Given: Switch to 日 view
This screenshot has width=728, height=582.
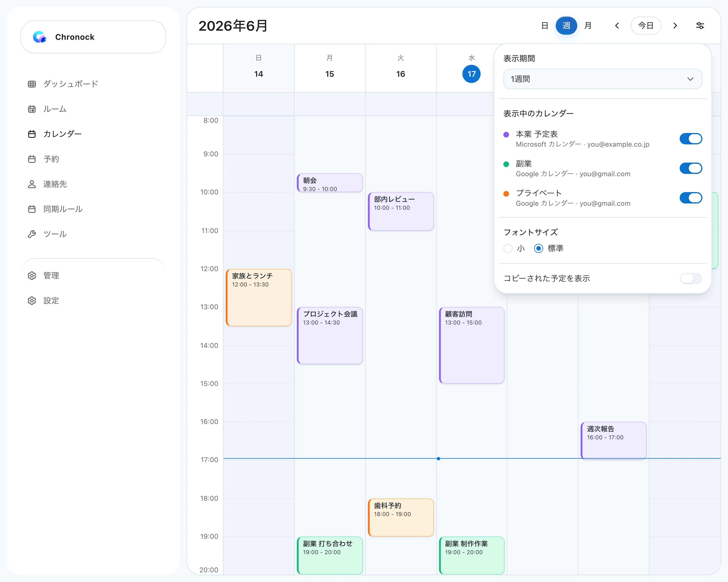Looking at the screenshot, I should [x=545, y=26].
